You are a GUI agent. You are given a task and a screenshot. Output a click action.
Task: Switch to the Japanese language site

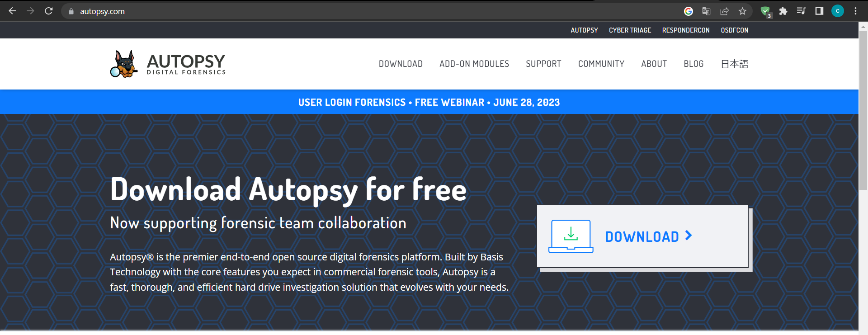point(734,64)
